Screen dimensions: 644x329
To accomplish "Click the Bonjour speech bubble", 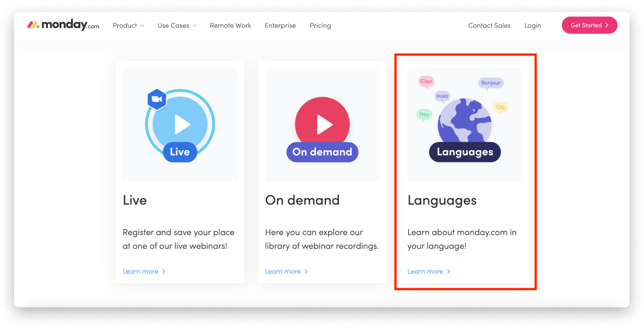I will click(491, 83).
